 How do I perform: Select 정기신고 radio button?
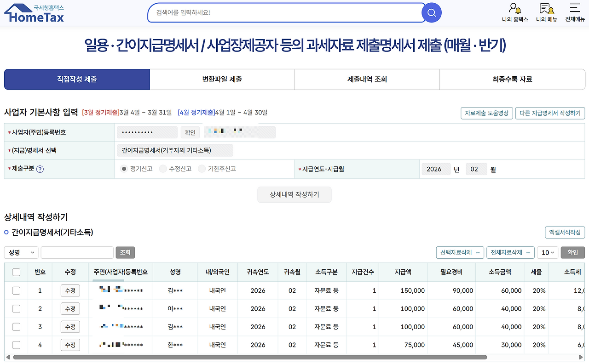coord(124,169)
